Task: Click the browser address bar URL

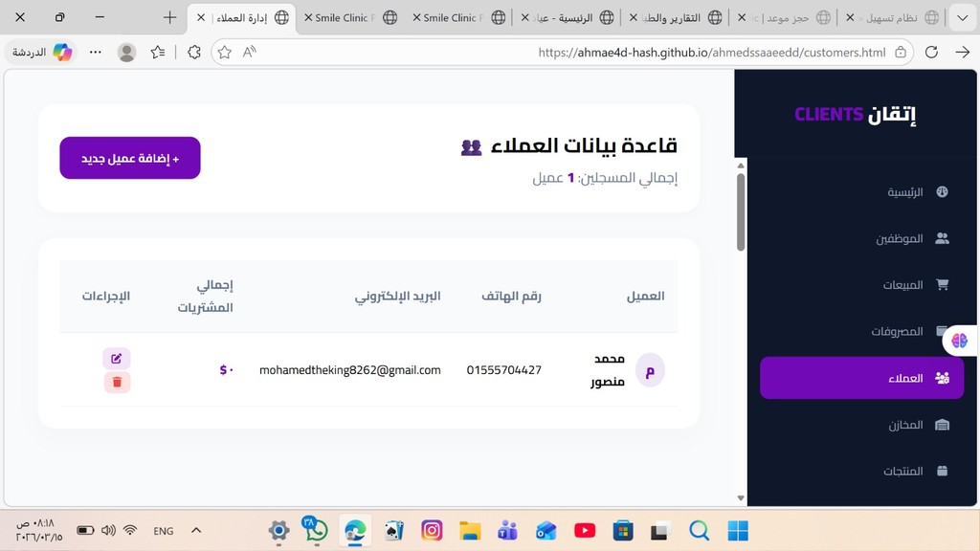Action: point(712,53)
